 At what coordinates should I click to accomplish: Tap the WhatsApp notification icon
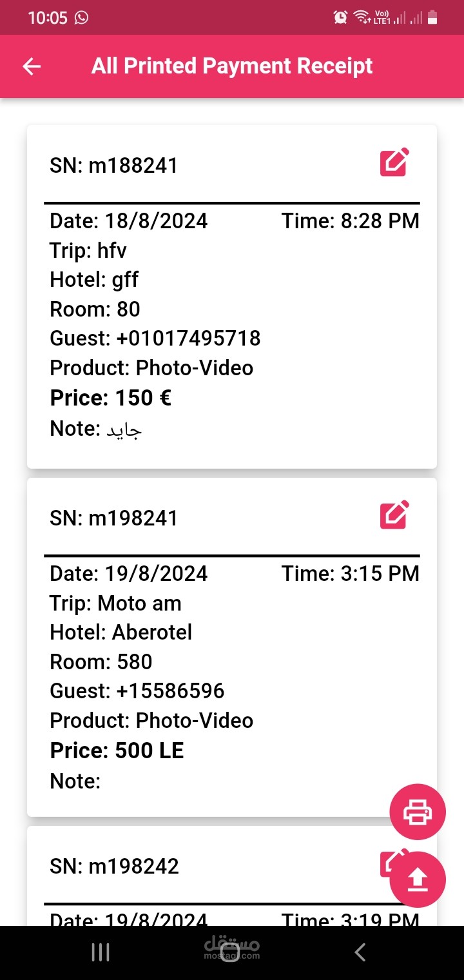pos(82,18)
